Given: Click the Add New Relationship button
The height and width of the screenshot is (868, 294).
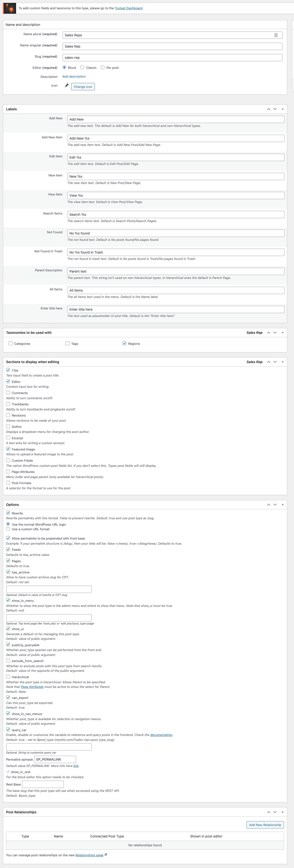Looking at the screenshot, I should click(265, 825).
